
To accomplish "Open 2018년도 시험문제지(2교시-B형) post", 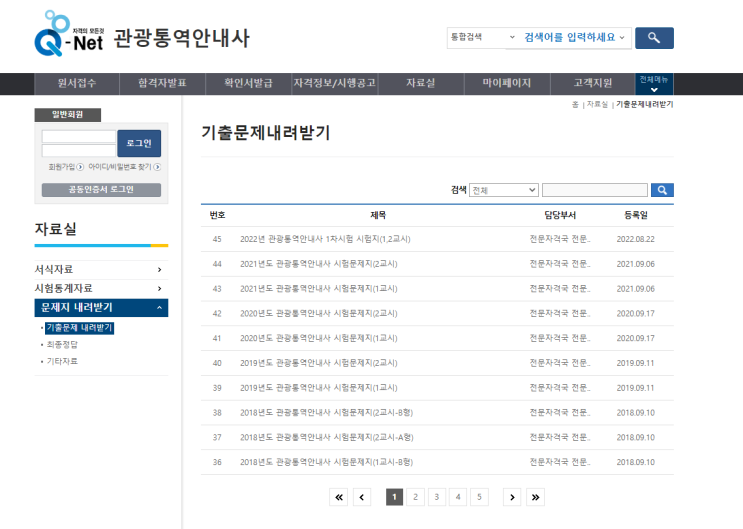I will [x=326, y=412].
